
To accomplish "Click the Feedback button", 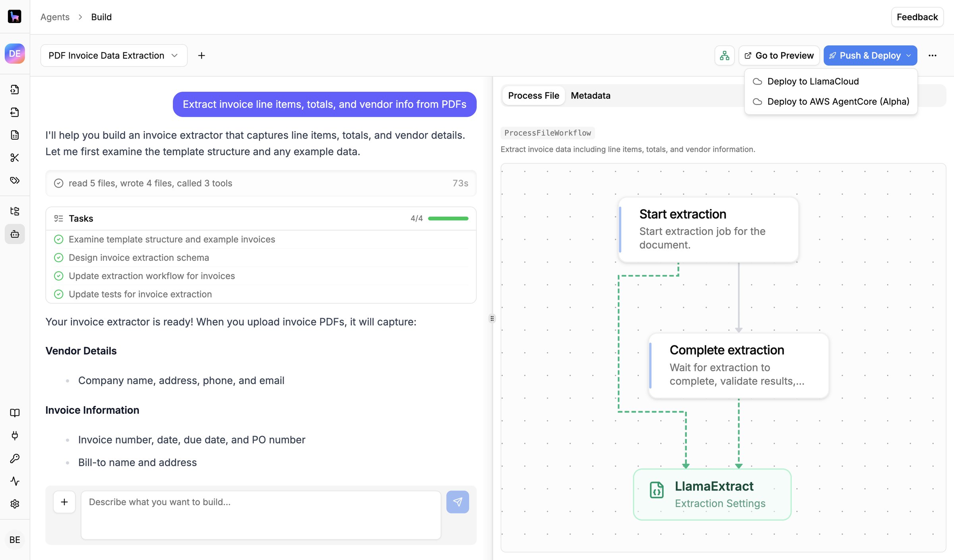I will (917, 17).
